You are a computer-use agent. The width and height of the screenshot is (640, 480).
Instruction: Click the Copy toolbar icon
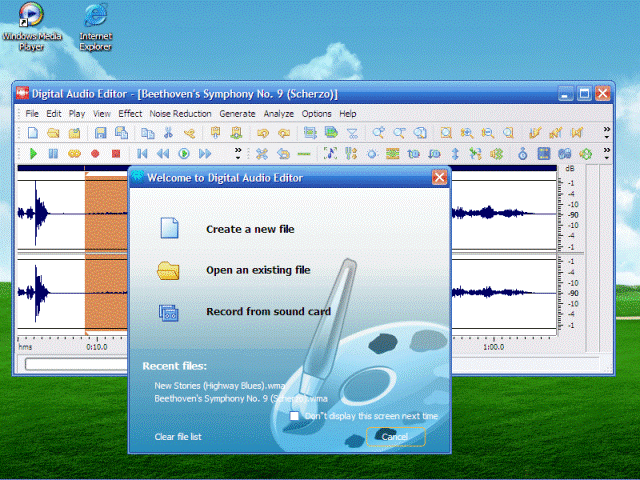(147, 133)
